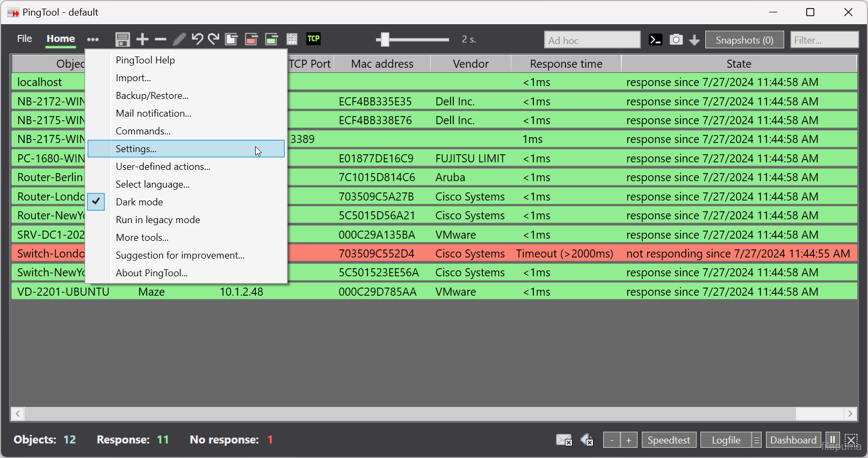Add a new object with the plus icon
This screenshot has width=868, height=458.
(x=142, y=39)
